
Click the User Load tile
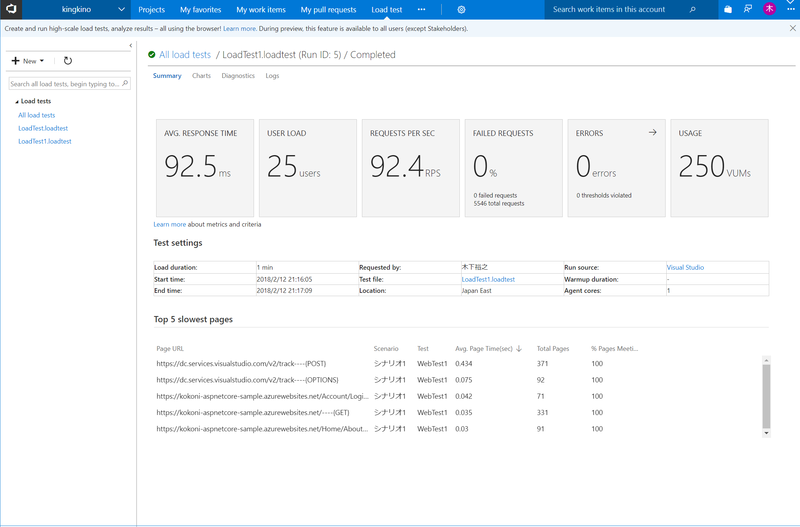coord(308,168)
